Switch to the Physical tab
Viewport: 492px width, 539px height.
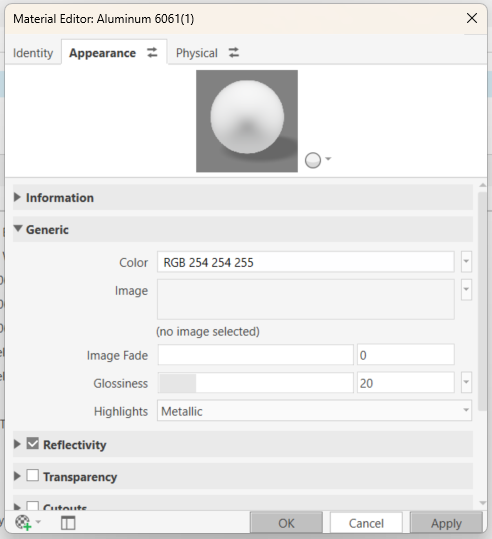tap(197, 53)
